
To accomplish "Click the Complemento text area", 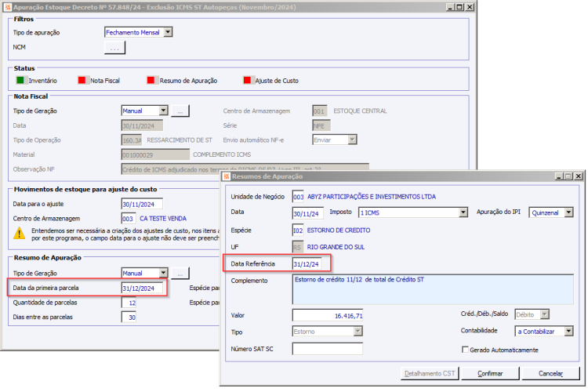I will pos(433,289).
